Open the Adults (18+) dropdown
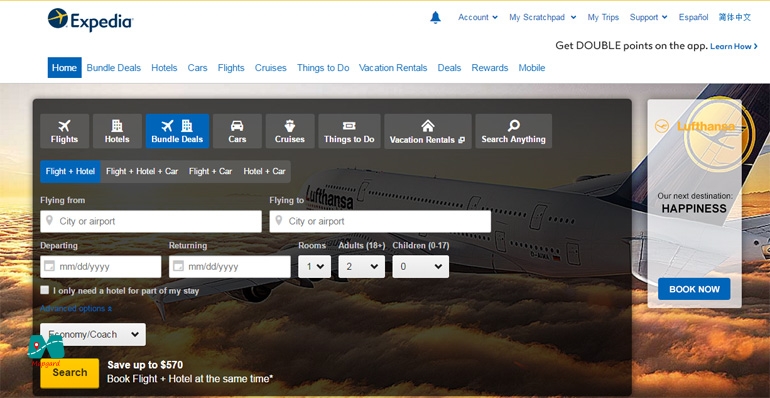The height and width of the screenshot is (398, 770). [x=361, y=266]
